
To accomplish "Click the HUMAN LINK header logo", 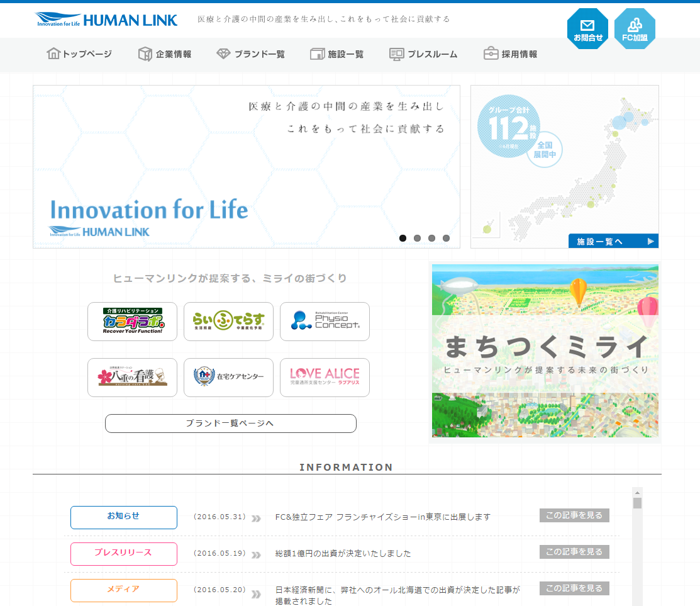I will point(106,20).
